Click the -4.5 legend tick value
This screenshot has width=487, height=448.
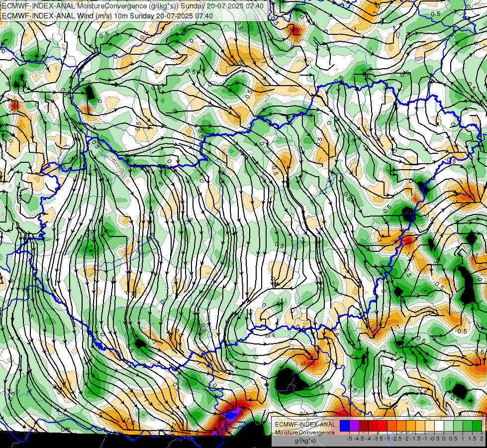click(x=359, y=439)
